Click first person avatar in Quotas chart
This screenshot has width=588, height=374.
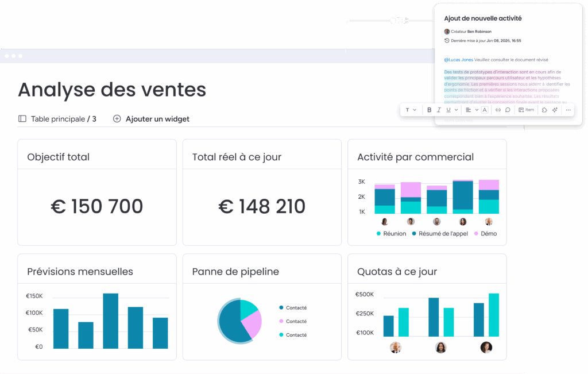coord(396,348)
